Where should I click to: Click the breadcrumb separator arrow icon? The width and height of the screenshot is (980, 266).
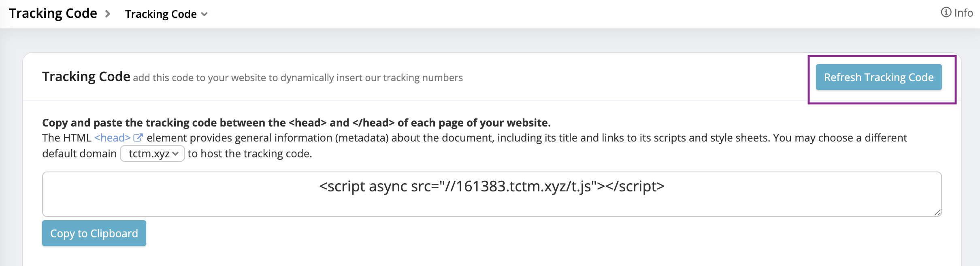click(x=108, y=14)
